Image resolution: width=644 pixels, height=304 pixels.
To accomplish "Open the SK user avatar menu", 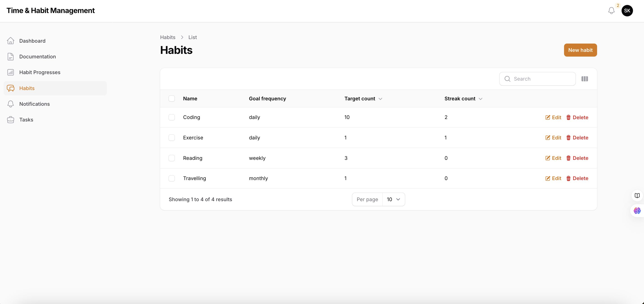I will [627, 11].
